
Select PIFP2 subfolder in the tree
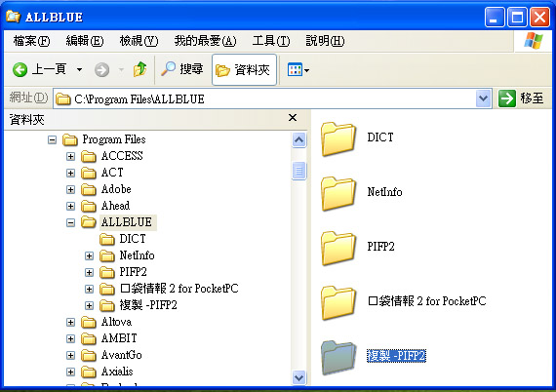click(x=133, y=272)
